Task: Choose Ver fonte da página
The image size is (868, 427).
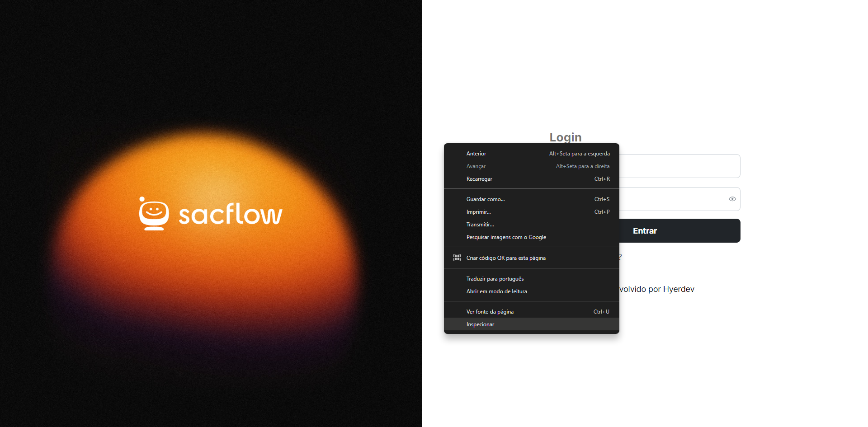Action: 490,312
